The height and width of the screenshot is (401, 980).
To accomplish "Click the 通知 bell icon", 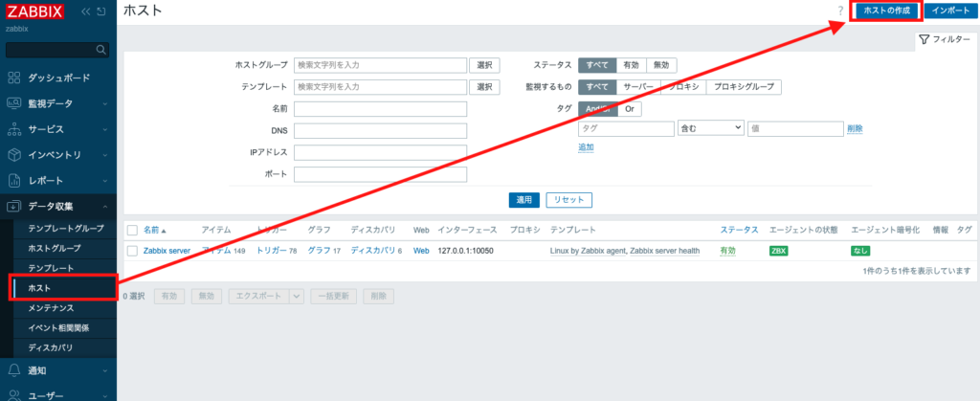I will pos(13,370).
